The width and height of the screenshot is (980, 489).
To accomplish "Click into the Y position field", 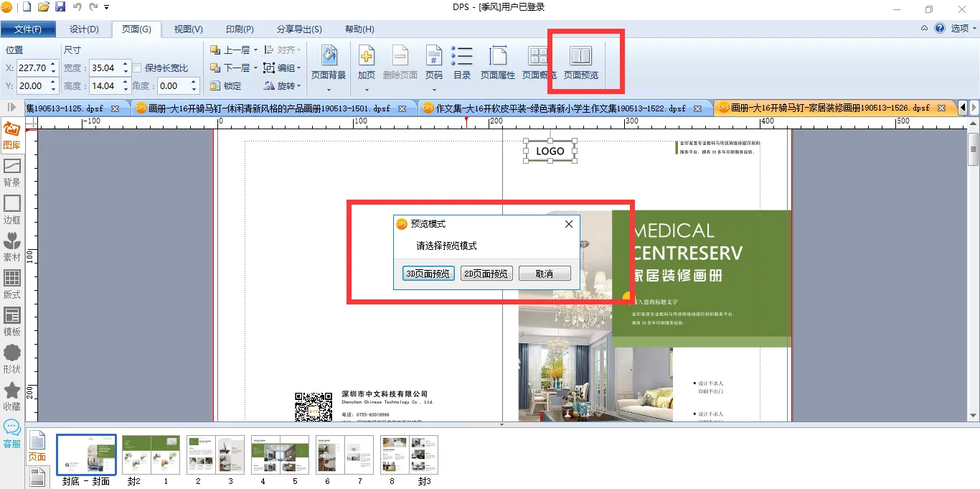I will pyautogui.click(x=32, y=85).
